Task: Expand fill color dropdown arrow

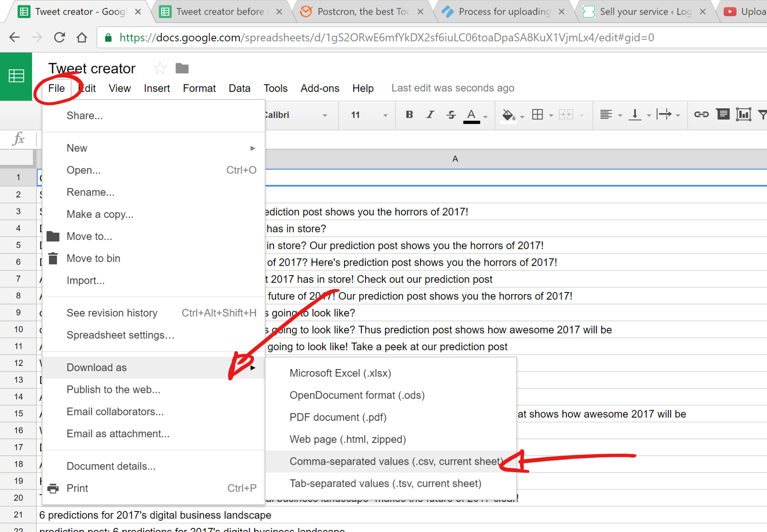Action: (x=522, y=117)
